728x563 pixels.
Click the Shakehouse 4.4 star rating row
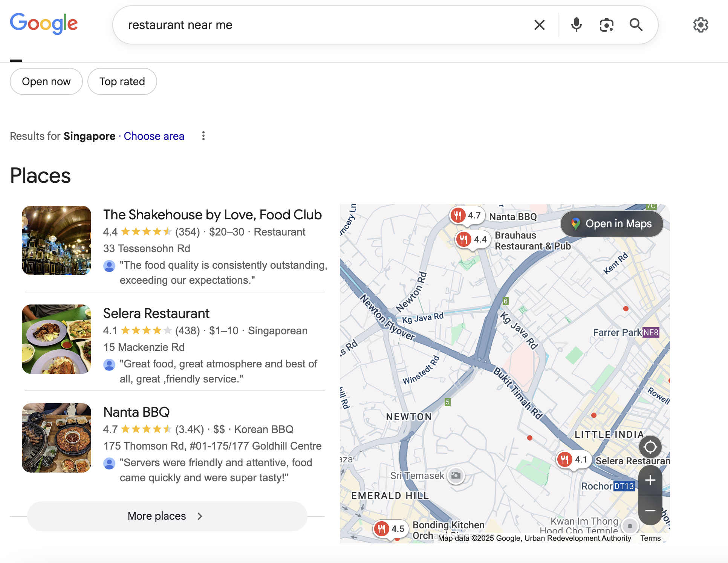[x=204, y=232]
